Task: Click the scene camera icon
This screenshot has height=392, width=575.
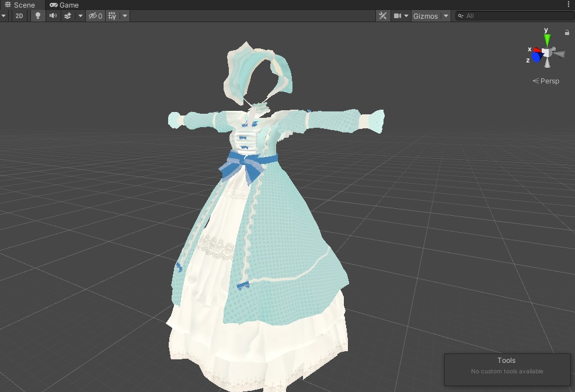Action: click(397, 16)
